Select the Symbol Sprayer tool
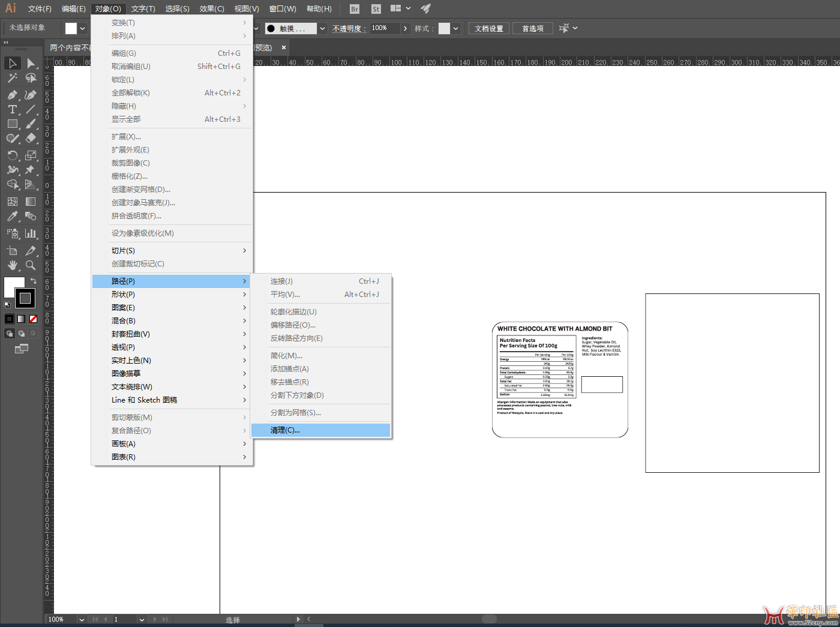Image resolution: width=840 pixels, height=627 pixels. coord(13,233)
